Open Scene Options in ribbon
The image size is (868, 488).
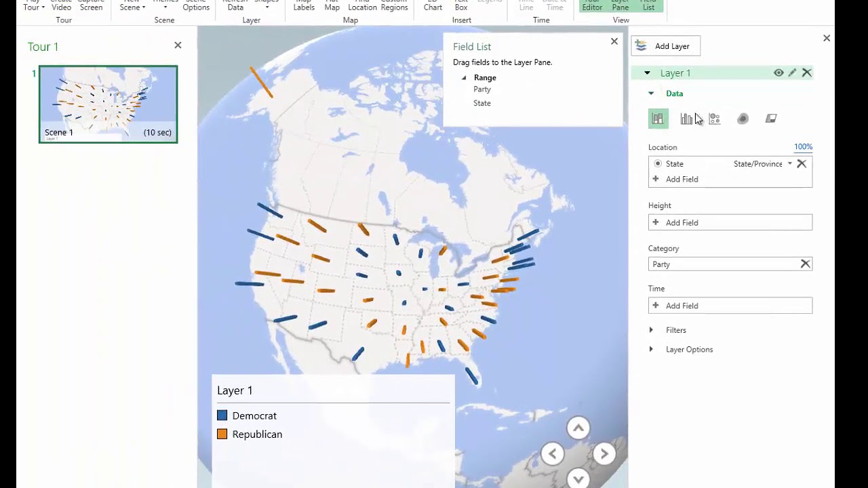pyautogui.click(x=196, y=5)
